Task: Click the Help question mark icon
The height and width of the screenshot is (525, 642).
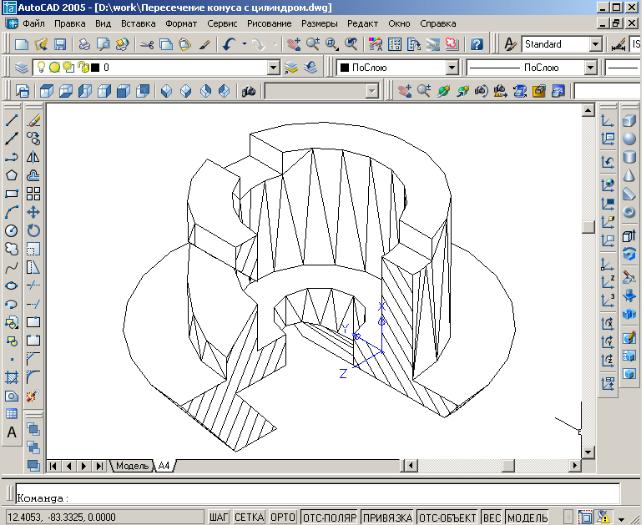Action: (477, 44)
